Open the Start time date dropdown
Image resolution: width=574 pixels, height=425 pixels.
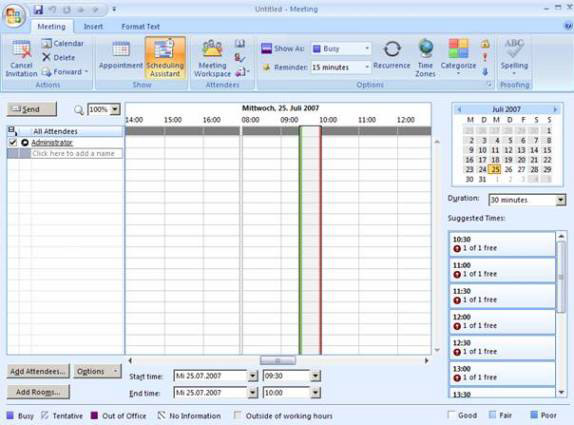pyautogui.click(x=253, y=376)
